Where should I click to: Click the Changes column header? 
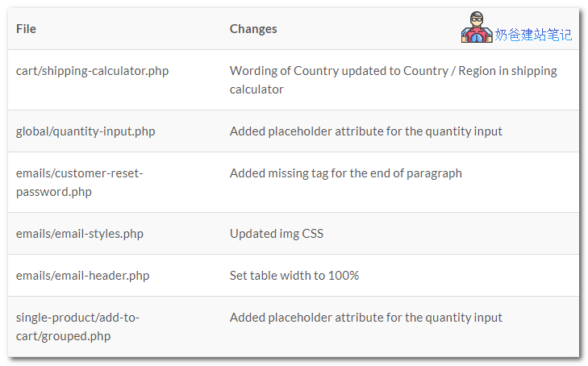pos(252,29)
